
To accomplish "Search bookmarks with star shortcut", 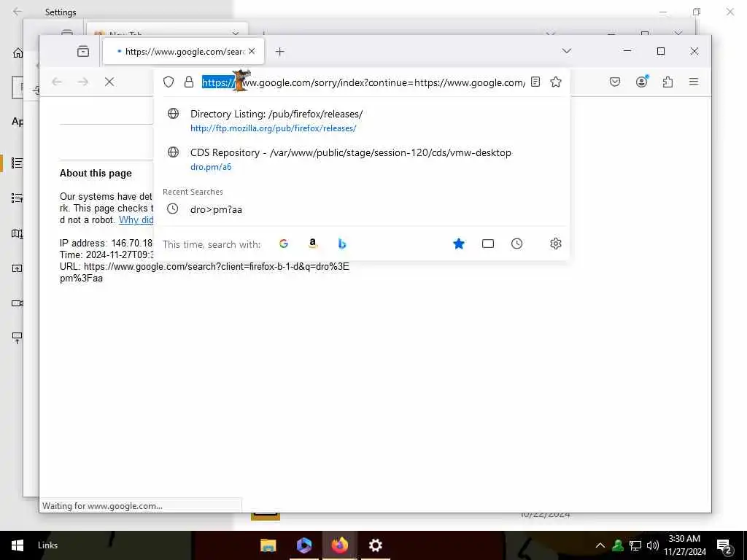I will (459, 244).
